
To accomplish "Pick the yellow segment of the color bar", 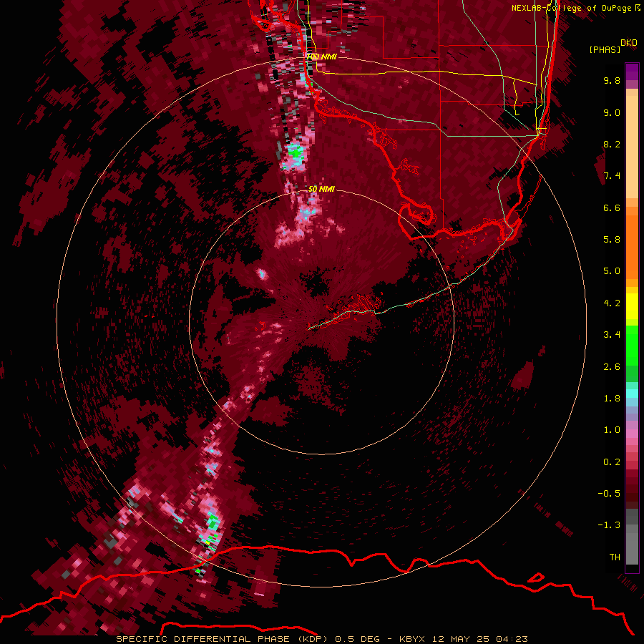I will click(632, 306).
